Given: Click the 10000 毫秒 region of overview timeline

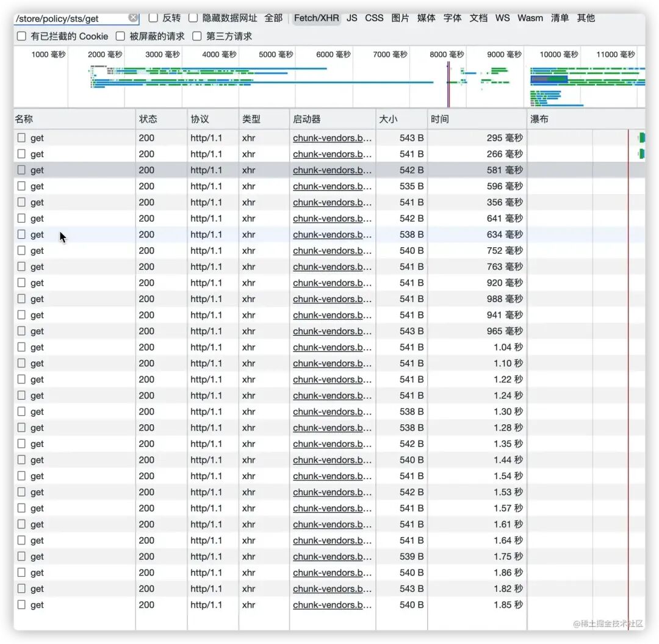Looking at the screenshot, I should 559,55.
